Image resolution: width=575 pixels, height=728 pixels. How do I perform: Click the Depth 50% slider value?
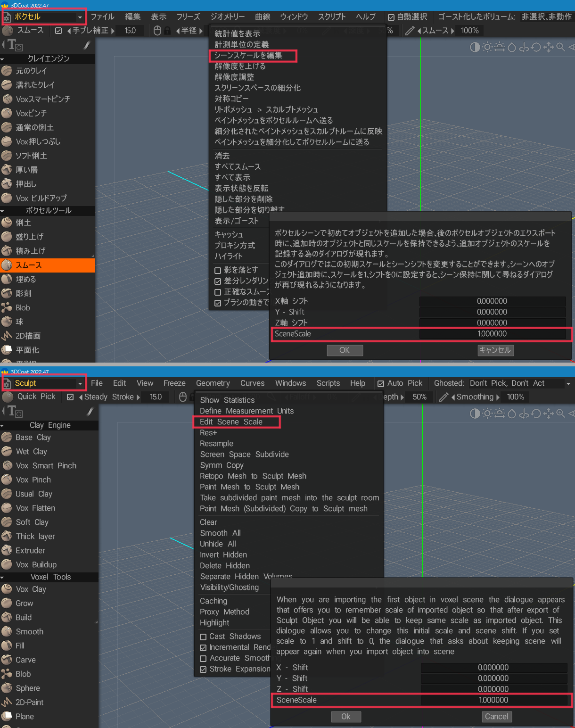[x=419, y=397]
